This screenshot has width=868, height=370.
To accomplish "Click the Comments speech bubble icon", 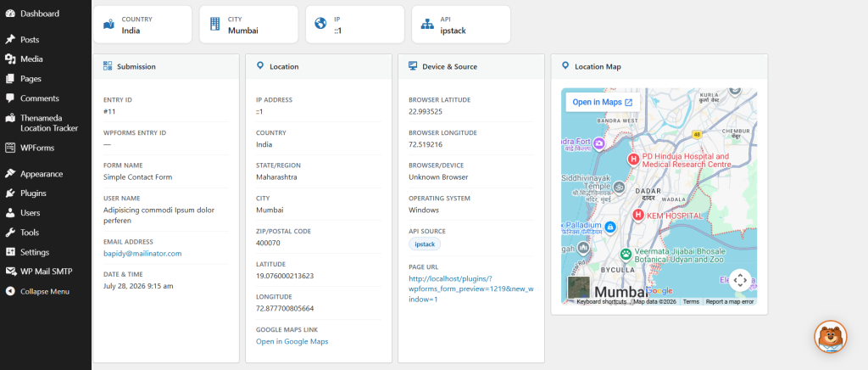I will tap(10, 98).
